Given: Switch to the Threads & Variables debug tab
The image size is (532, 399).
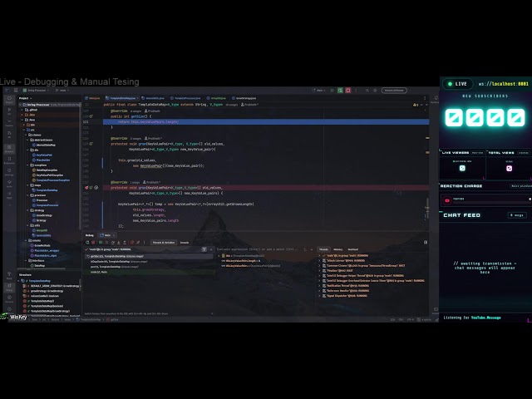Looking at the screenshot, I should click(164, 243).
